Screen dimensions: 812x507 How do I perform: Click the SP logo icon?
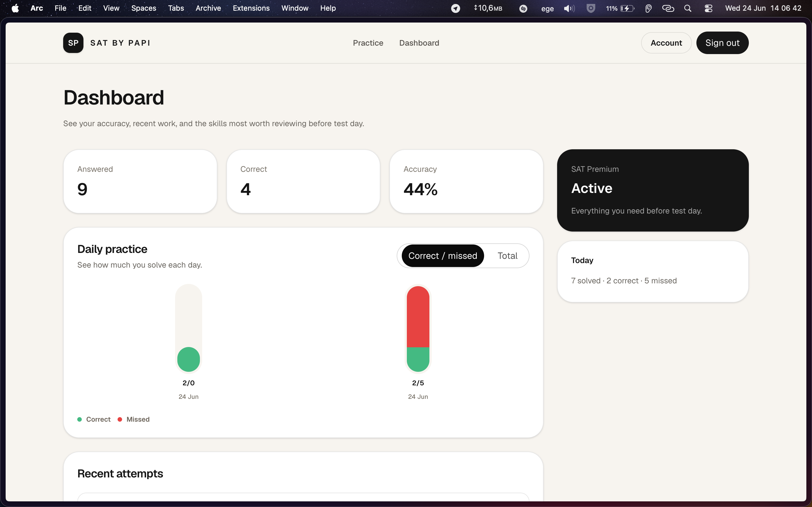[73, 43]
